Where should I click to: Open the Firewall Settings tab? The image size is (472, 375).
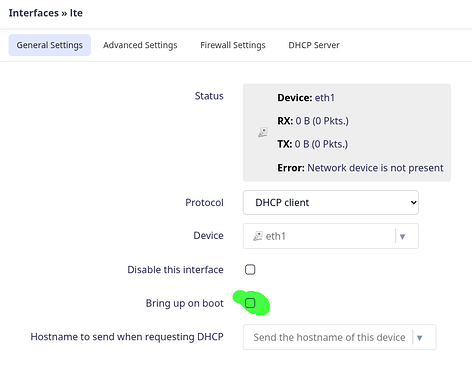[233, 45]
